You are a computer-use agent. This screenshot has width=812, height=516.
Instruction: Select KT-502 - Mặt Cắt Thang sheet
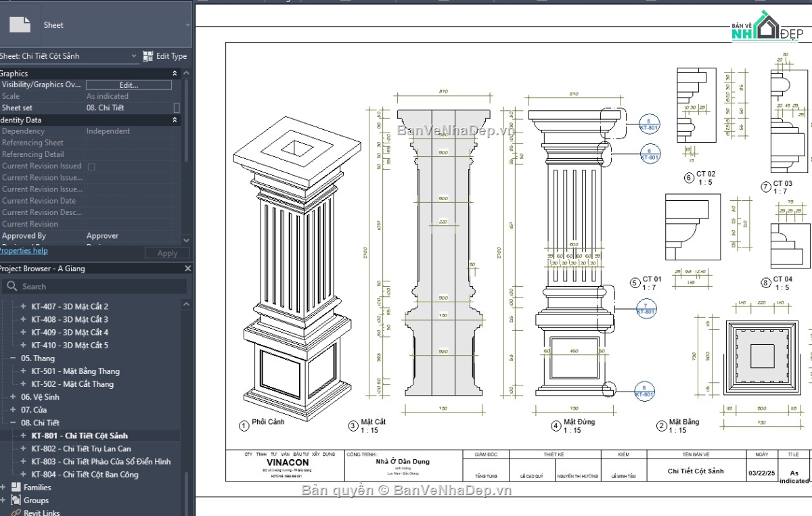click(x=72, y=384)
